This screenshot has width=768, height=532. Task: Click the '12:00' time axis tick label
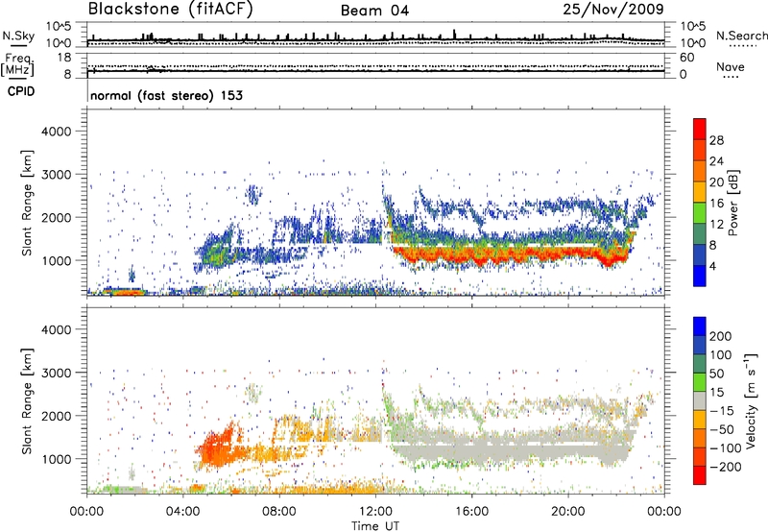point(375,512)
